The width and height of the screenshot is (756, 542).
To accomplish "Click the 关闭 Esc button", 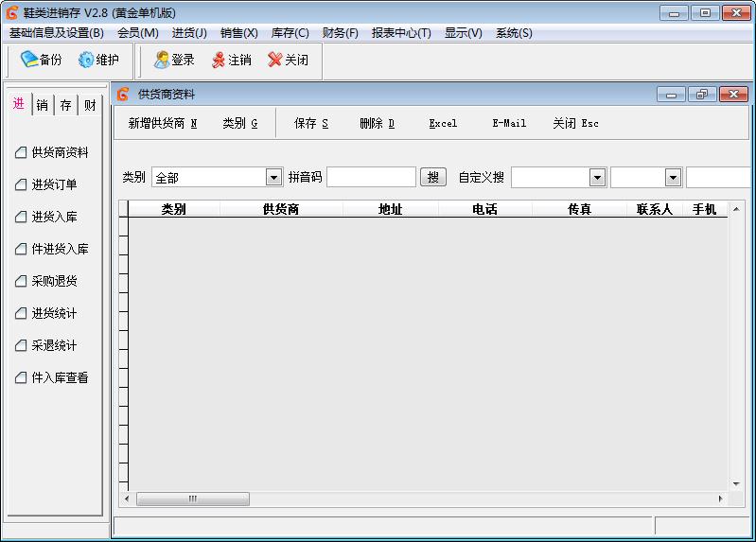I will pyautogui.click(x=575, y=124).
